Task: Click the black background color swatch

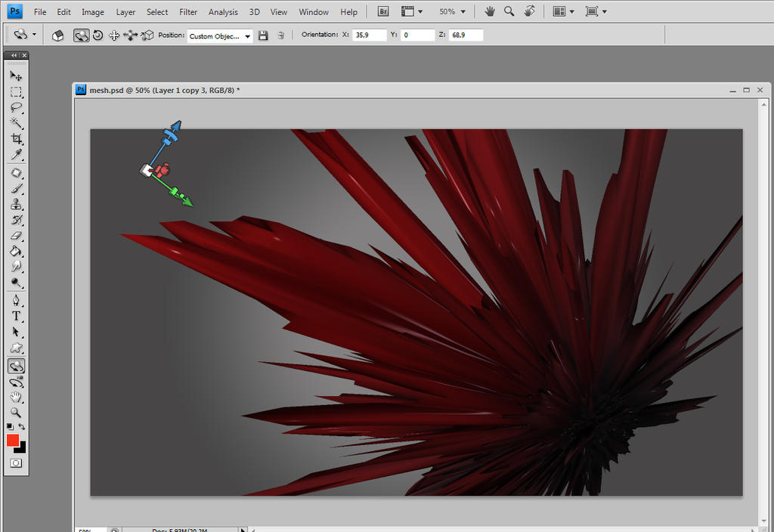Action: click(x=22, y=449)
